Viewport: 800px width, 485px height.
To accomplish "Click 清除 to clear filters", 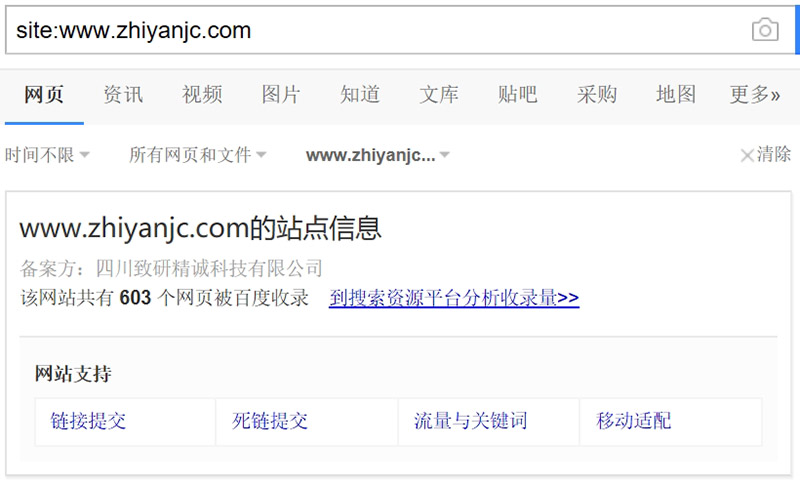I will click(765, 154).
